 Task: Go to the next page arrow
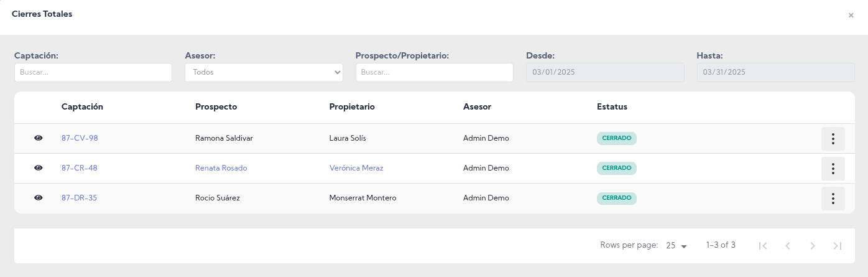coord(813,246)
